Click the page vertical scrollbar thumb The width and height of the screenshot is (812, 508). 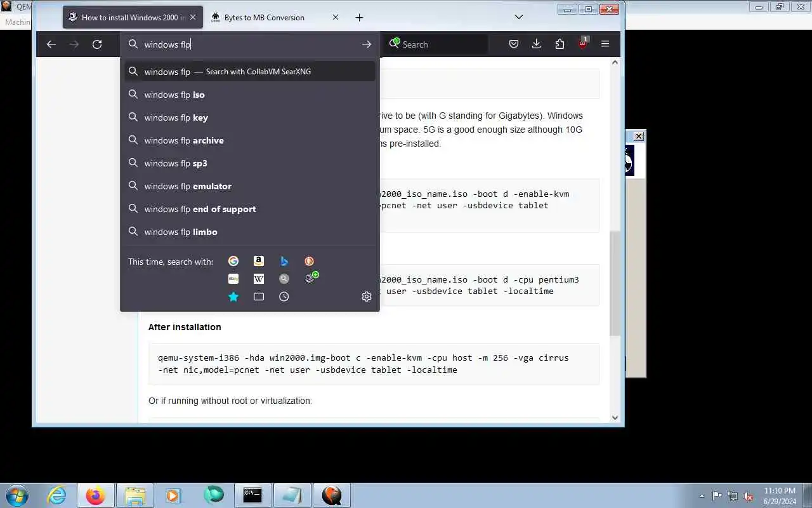[615, 283]
